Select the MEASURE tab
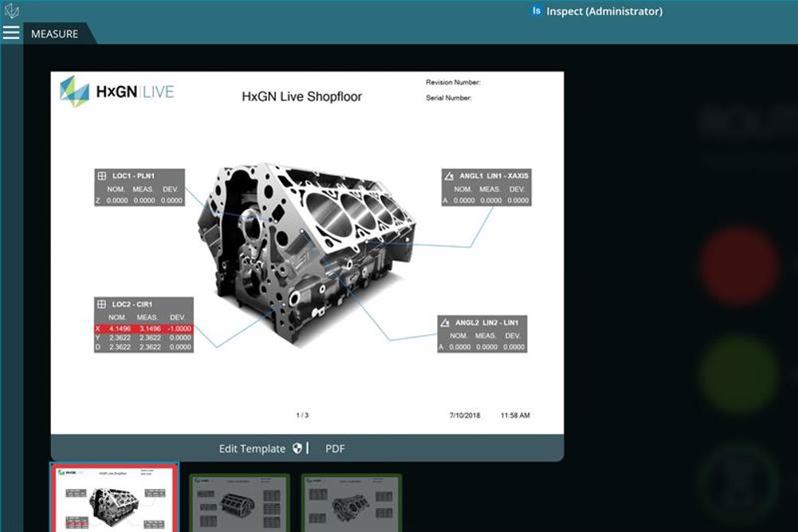This screenshot has width=798, height=532. (x=54, y=34)
